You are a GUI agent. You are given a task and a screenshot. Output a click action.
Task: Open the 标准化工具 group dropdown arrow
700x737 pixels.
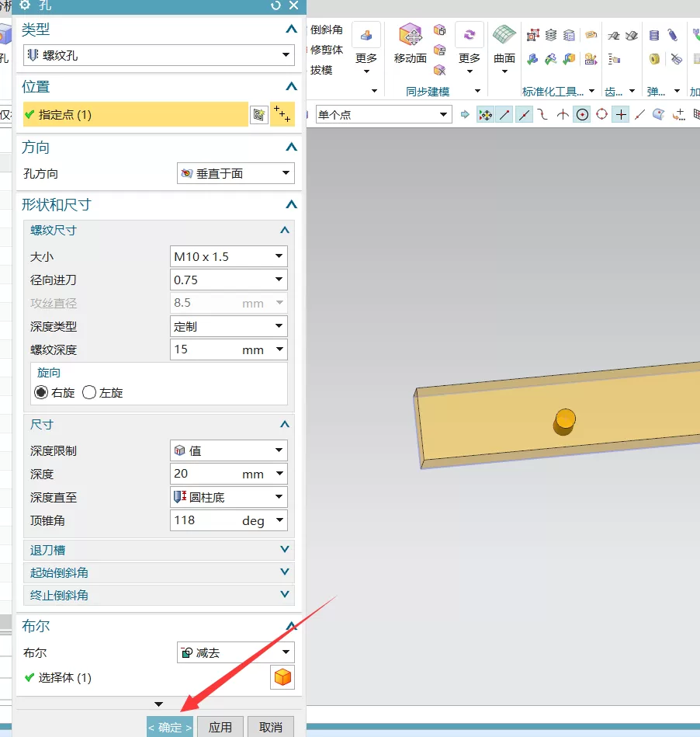pyautogui.click(x=591, y=91)
